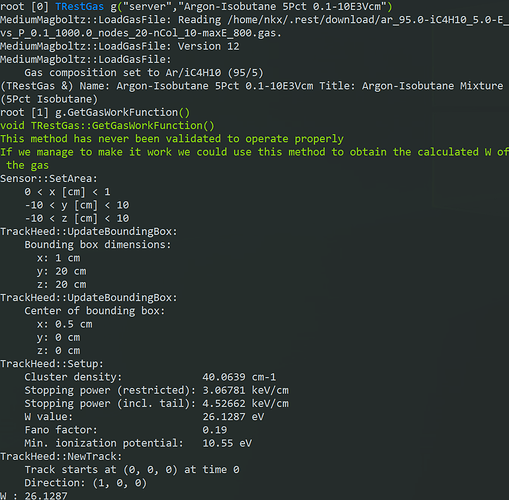509x500 pixels.
Task: Click the Min. ionization potential 10.55 eV
Action: [x=227, y=444]
